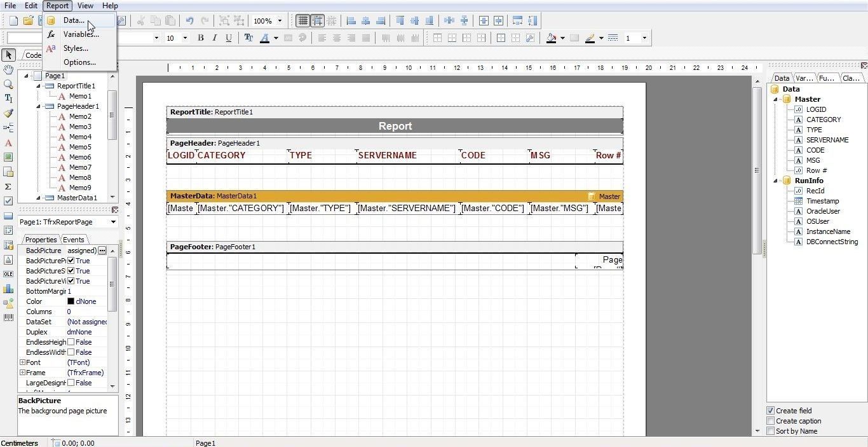The image size is (868, 447).
Task: Click the Open report folder icon
Action: tap(28, 21)
